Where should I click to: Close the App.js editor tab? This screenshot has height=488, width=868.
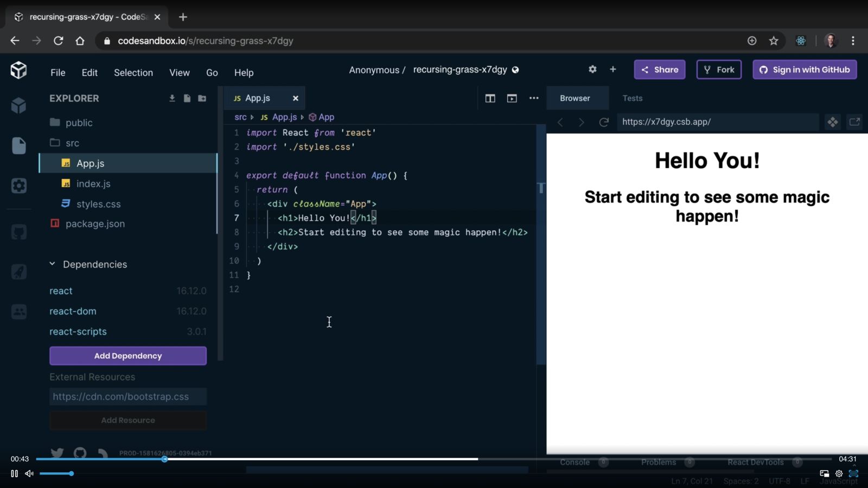(x=296, y=98)
